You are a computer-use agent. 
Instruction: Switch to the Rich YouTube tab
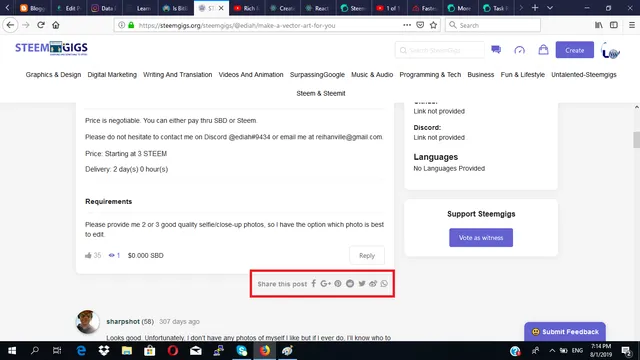click(x=247, y=8)
